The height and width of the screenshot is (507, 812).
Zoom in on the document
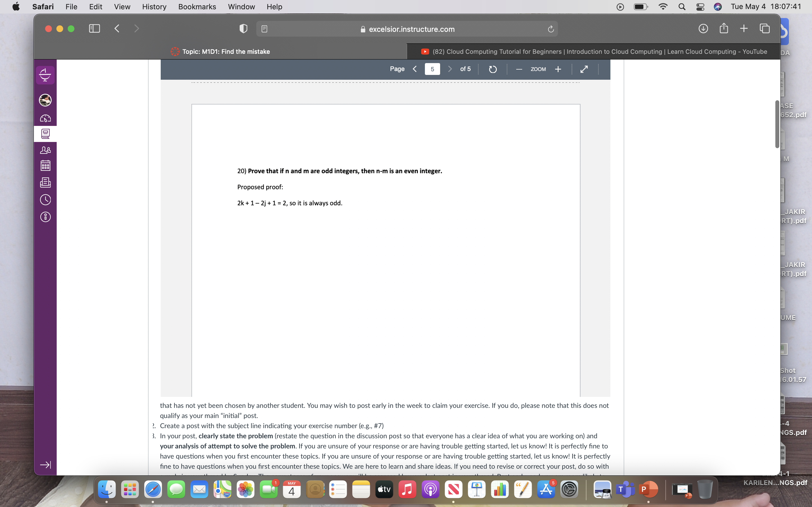558,69
